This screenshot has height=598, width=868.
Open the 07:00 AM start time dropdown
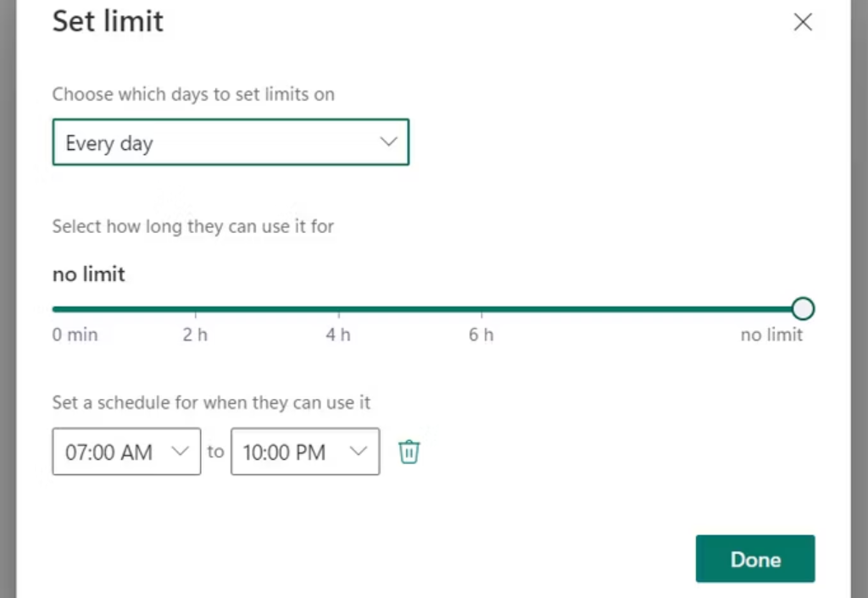click(126, 451)
